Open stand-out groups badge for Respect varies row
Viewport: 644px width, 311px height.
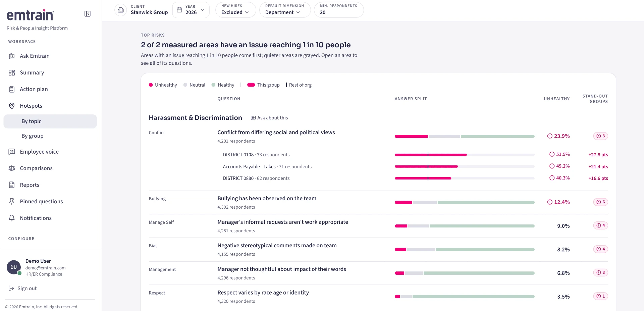click(x=600, y=296)
